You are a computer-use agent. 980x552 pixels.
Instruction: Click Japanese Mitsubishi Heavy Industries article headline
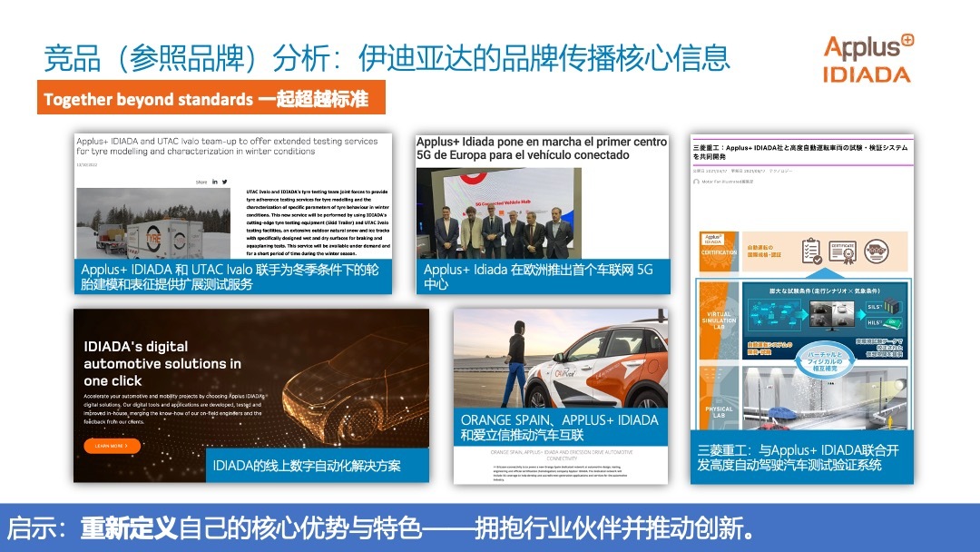point(800,152)
